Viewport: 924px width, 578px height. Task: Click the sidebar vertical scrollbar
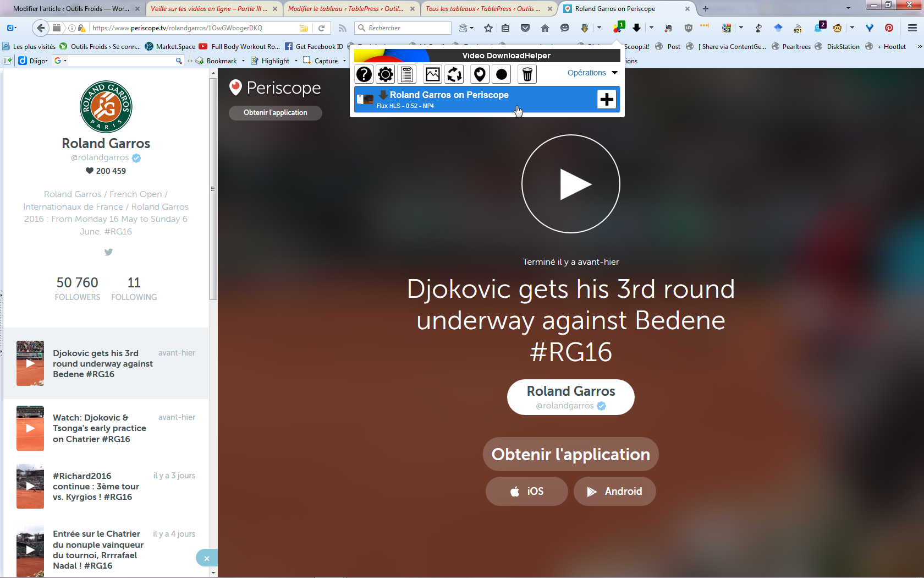click(x=213, y=189)
